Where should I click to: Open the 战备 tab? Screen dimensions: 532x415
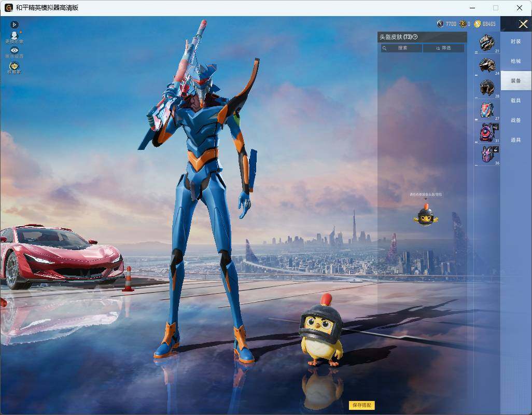click(516, 120)
